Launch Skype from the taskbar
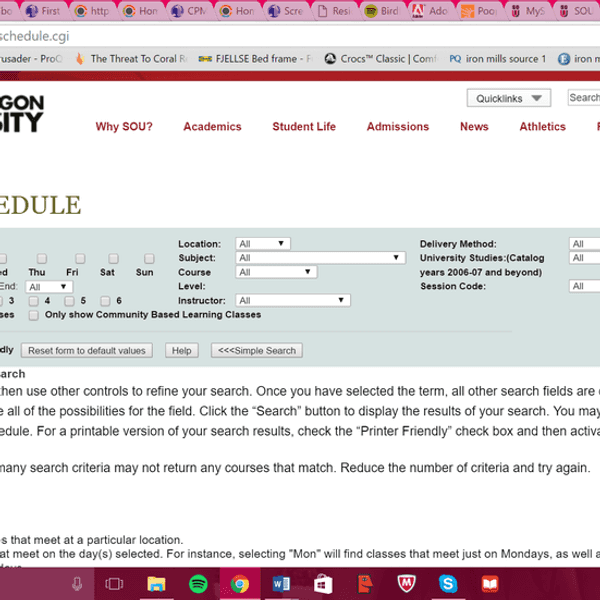The height and width of the screenshot is (600, 600). click(x=448, y=584)
